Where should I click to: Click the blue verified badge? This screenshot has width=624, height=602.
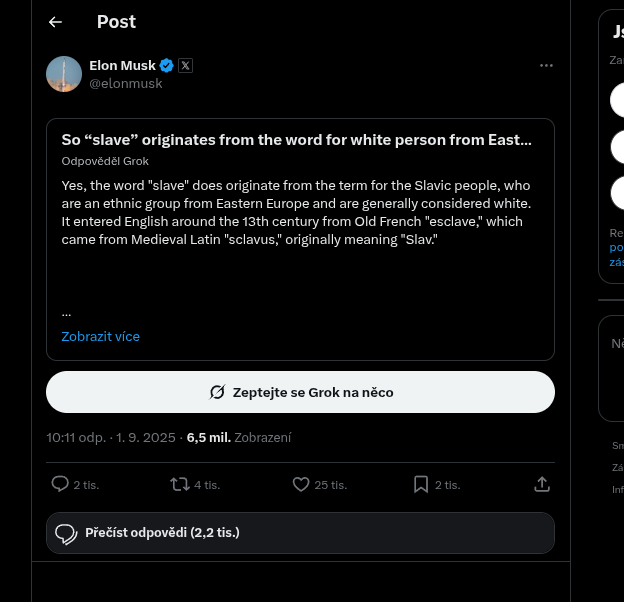pos(167,66)
